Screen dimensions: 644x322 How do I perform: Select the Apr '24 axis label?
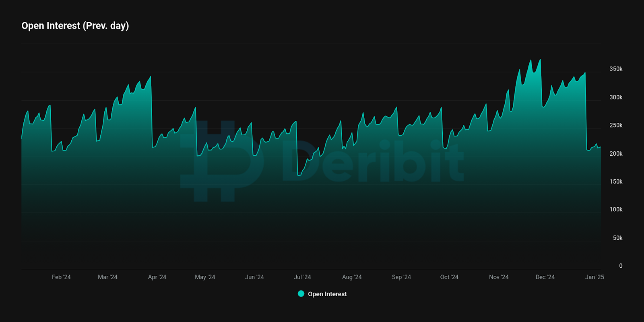pos(157,277)
